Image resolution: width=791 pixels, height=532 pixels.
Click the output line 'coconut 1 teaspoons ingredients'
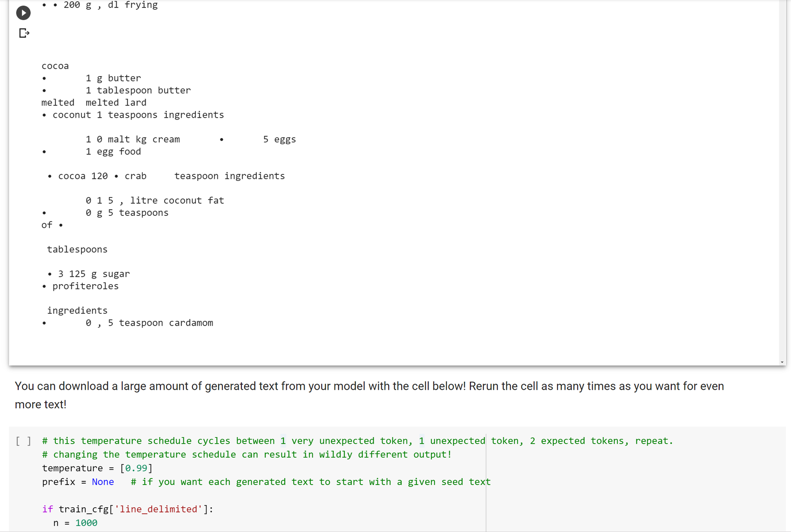click(x=138, y=115)
